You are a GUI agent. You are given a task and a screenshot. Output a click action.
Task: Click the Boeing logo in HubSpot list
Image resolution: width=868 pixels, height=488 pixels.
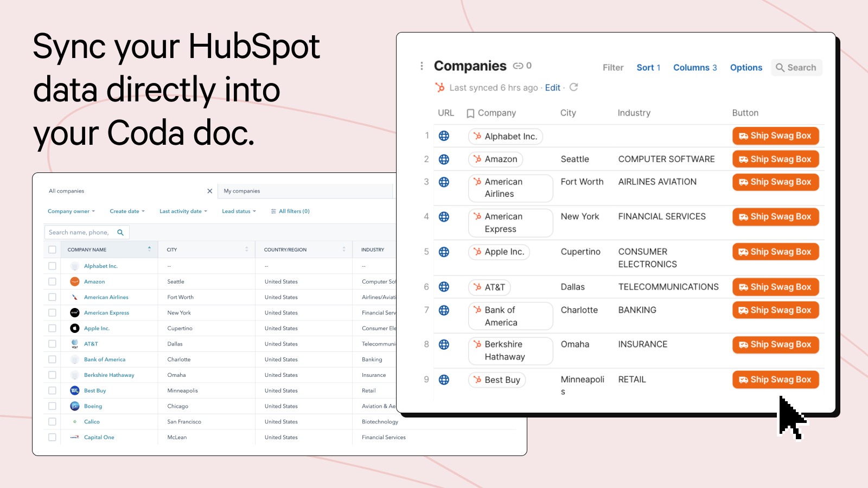point(75,406)
